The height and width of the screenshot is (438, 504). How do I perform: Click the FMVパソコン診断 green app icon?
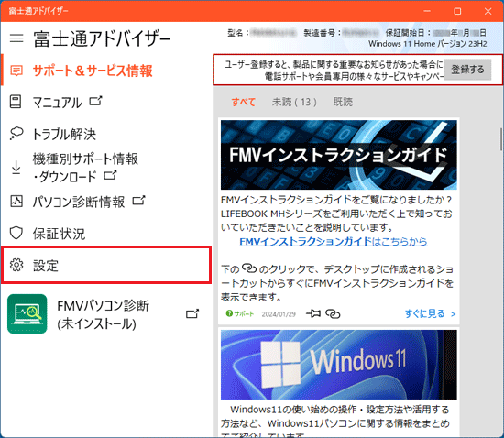coord(27,314)
